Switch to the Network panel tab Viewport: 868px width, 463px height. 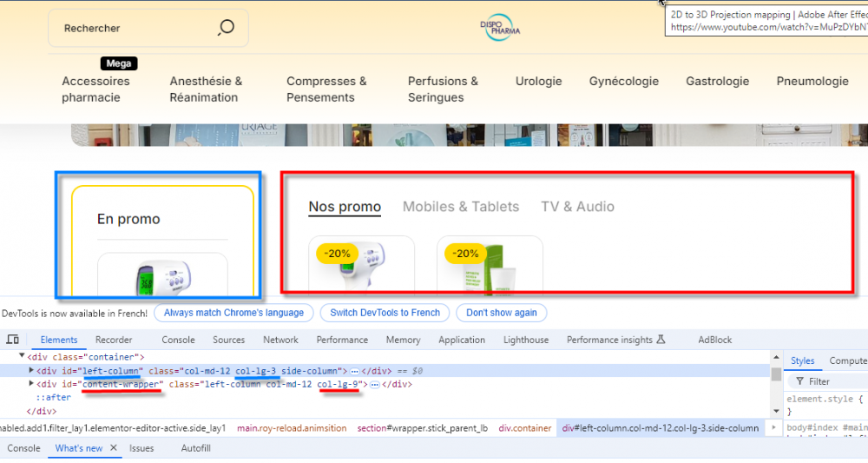[x=280, y=340]
